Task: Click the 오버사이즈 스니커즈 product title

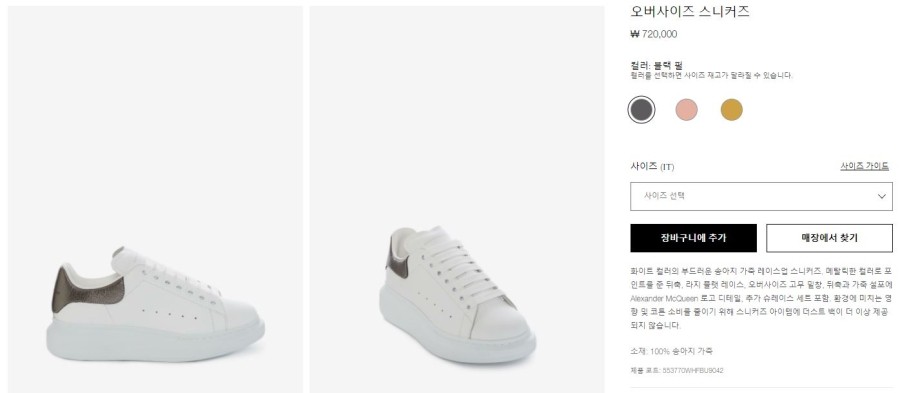Action: point(690,11)
